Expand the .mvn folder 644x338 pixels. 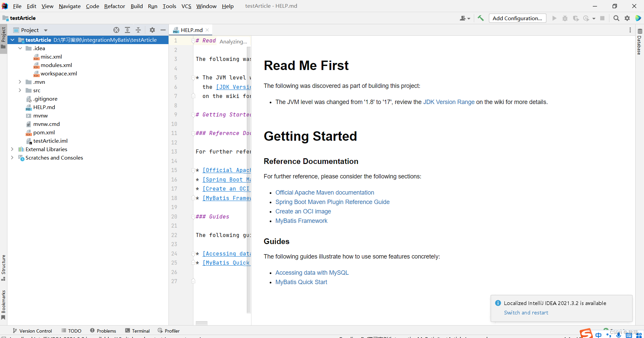(20, 82)
